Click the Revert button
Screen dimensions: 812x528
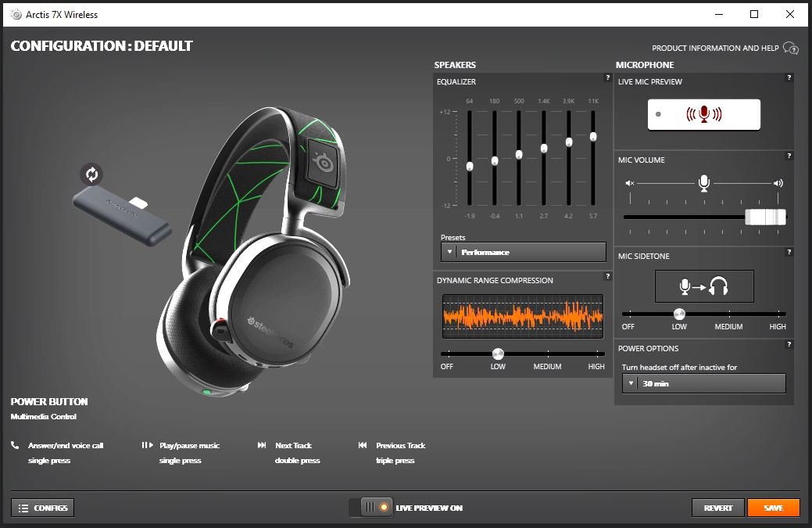[717, 508]
